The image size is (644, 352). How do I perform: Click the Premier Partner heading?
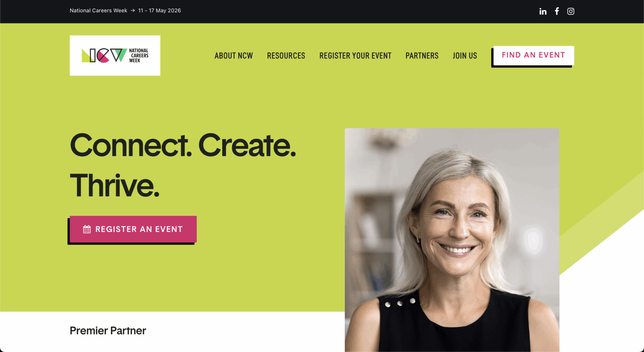[108, 331]
